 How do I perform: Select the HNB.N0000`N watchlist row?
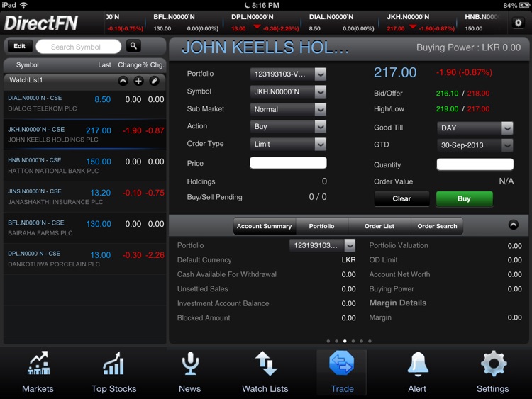point(85,165)
